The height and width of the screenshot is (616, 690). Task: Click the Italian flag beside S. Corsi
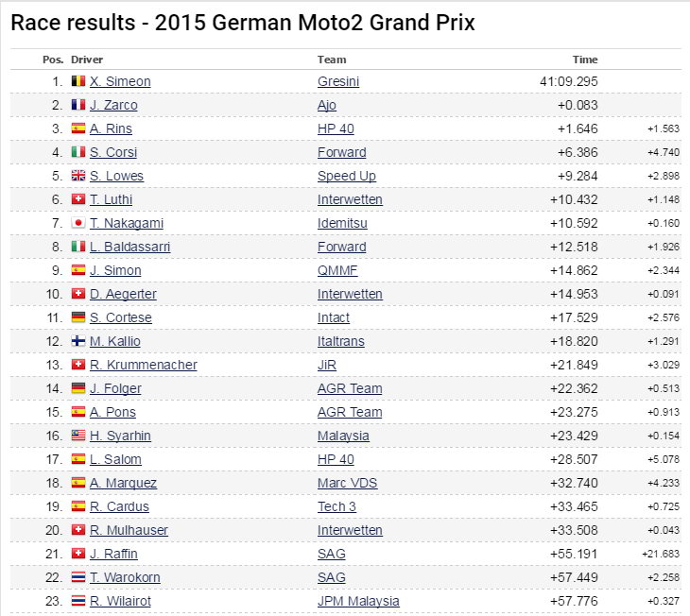point(78,153)
